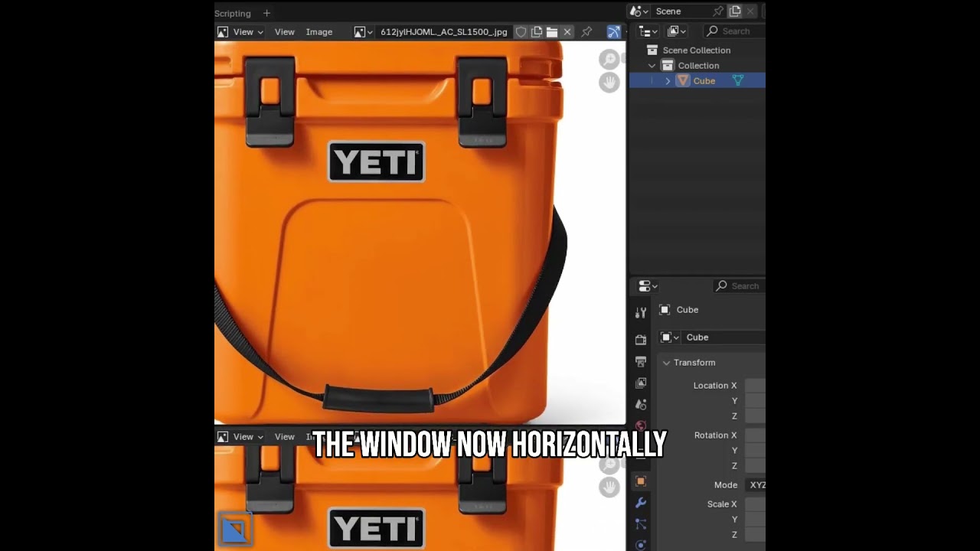The height and width of the screenshot is (551, 980).
Task: Open the Tool properties tab
Action: coord(641,313)
